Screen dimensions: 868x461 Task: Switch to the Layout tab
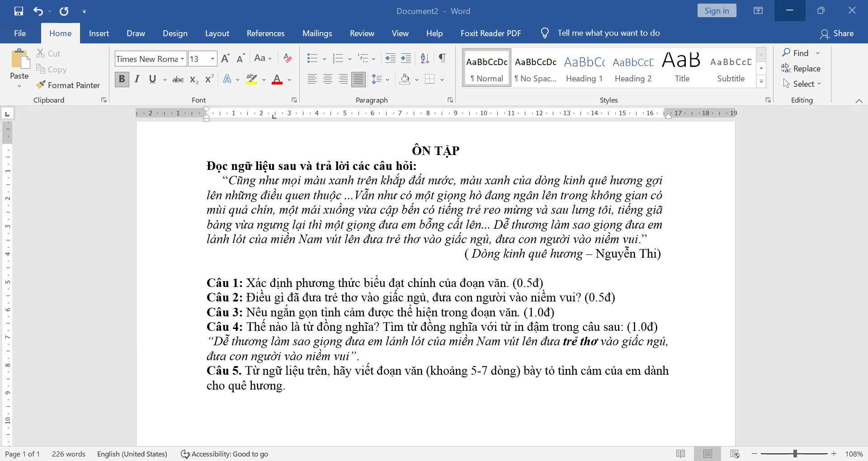(217, 33)
